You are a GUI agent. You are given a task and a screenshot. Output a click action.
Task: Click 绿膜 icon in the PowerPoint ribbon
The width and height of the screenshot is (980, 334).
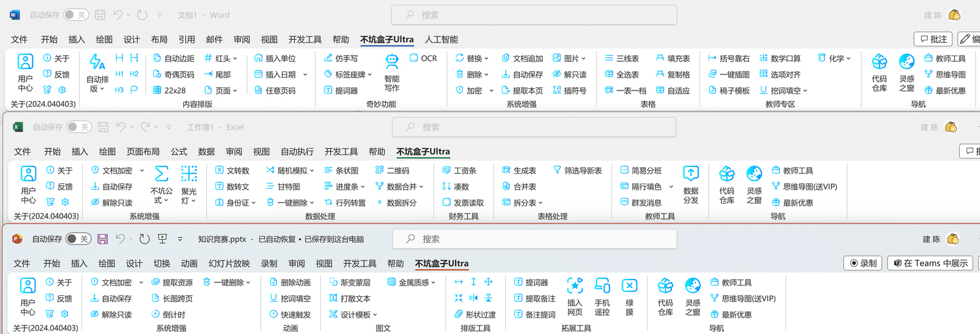point(629,297)
